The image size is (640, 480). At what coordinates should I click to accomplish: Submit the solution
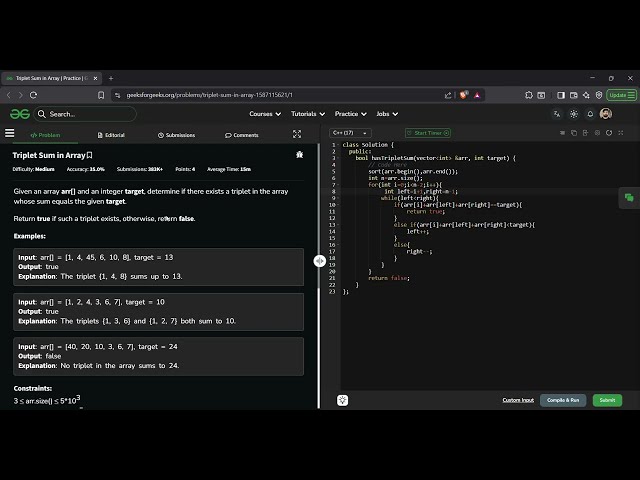[607, 400]
